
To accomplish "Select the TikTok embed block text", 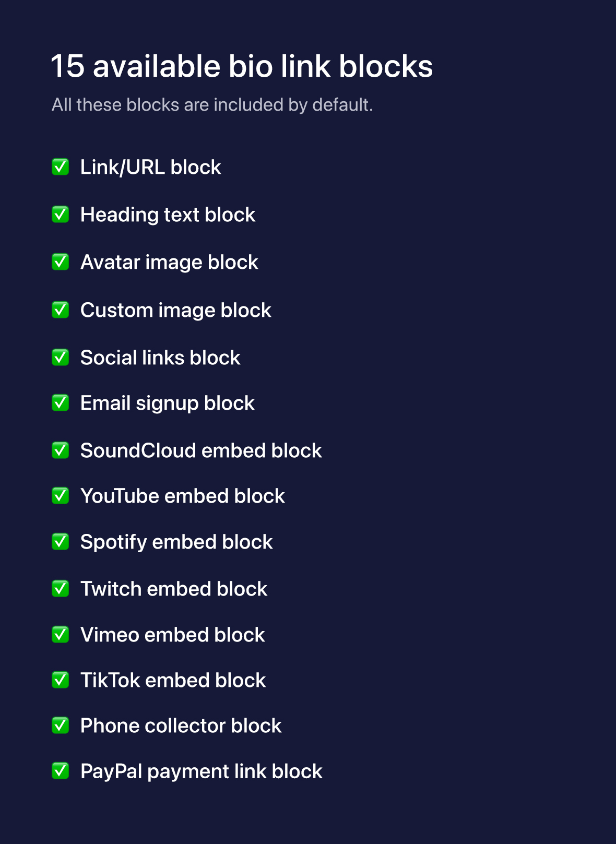I will point(173,680).
